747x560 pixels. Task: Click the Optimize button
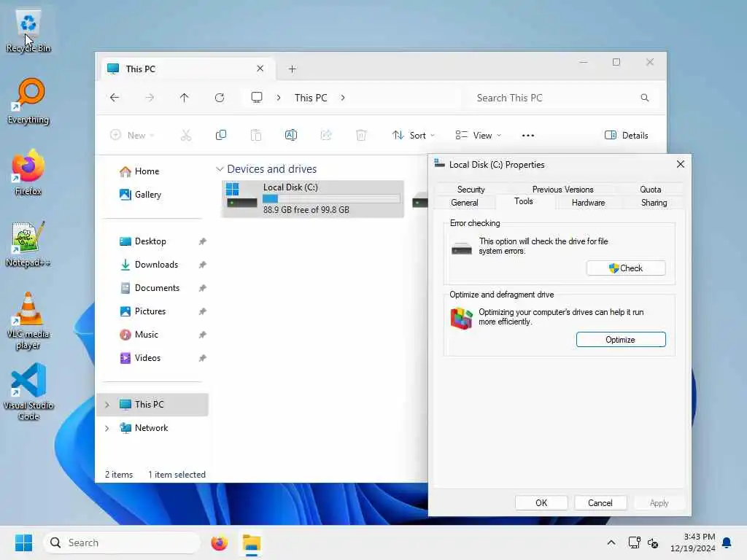tap(621, 340)
